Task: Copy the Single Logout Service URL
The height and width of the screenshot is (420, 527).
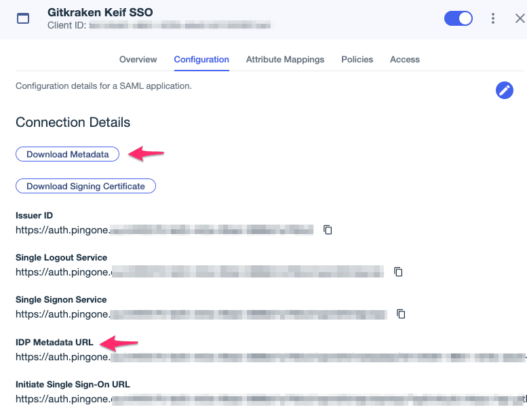Action: click(398, 271)
